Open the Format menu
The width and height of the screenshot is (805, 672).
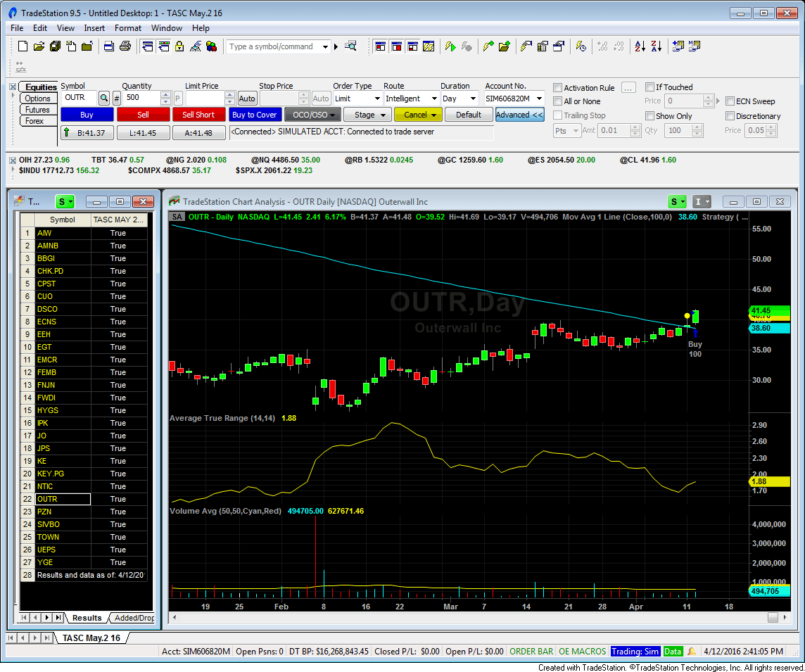click(x=128, y=27)
